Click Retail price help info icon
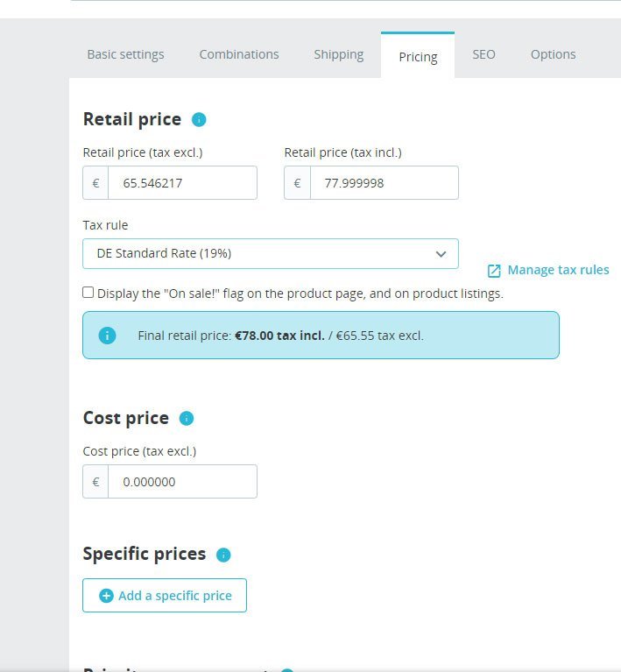The height and width of the screenshot is (672, 621). tap(199, 120)
